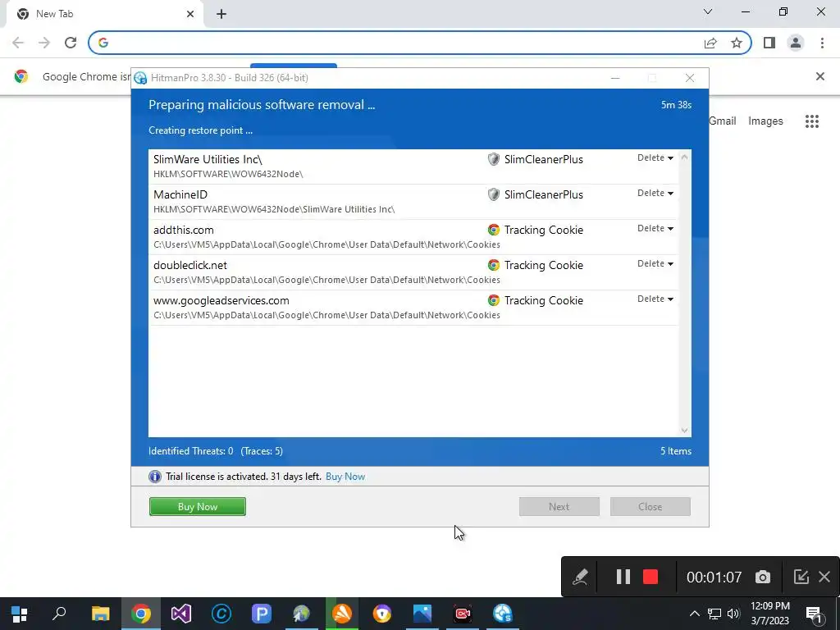Close the recorder toolbar
The width and height of the screenshot is (840, 630).
pos(824,577)
